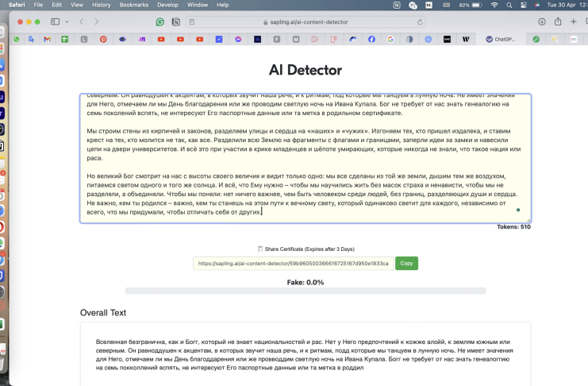Click Notion icon in the menu bar
The height and width of the screenshot is (386, 588).
point(397,5)
